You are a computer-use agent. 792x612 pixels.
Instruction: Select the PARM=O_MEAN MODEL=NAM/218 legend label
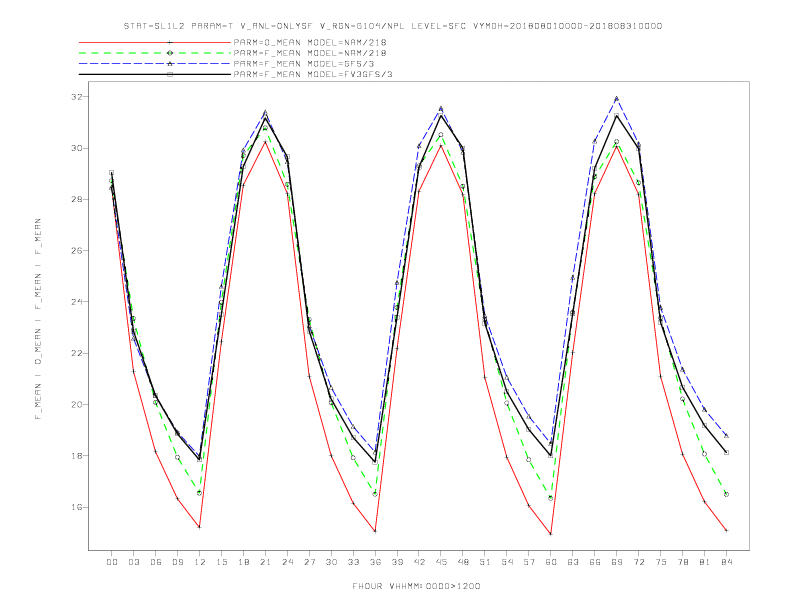(310, 42)
